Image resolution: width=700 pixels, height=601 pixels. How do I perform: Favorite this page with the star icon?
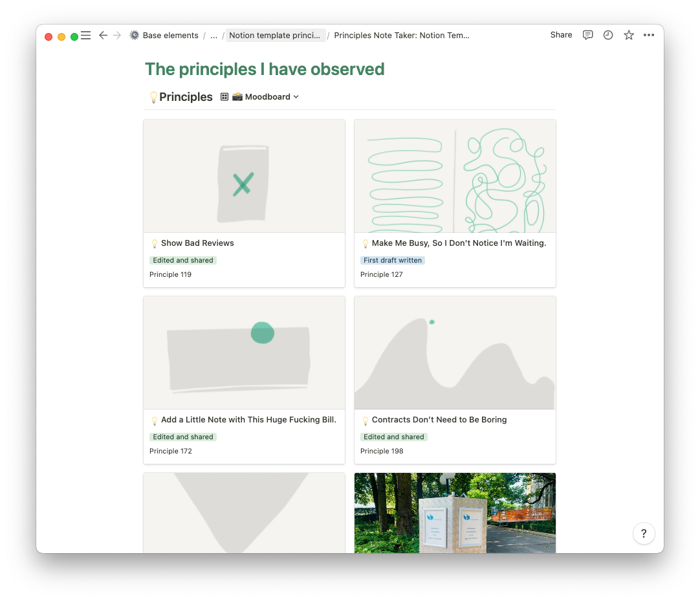click(x=629, y=36)
